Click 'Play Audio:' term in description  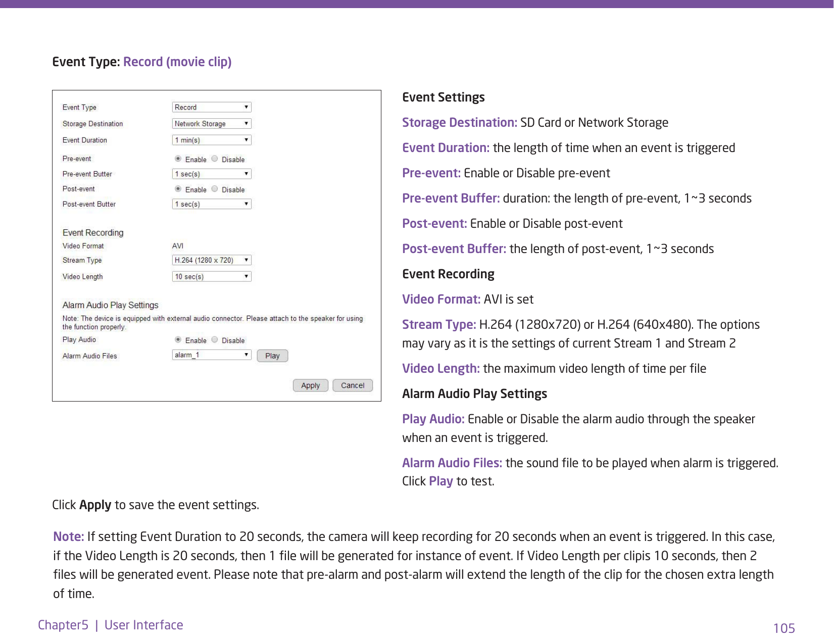tap(433, 419)
